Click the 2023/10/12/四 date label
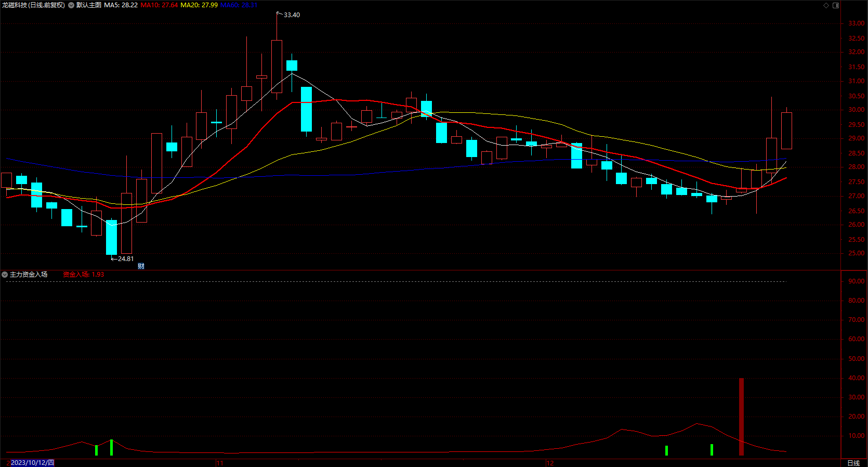 click(x=32, y=463)
